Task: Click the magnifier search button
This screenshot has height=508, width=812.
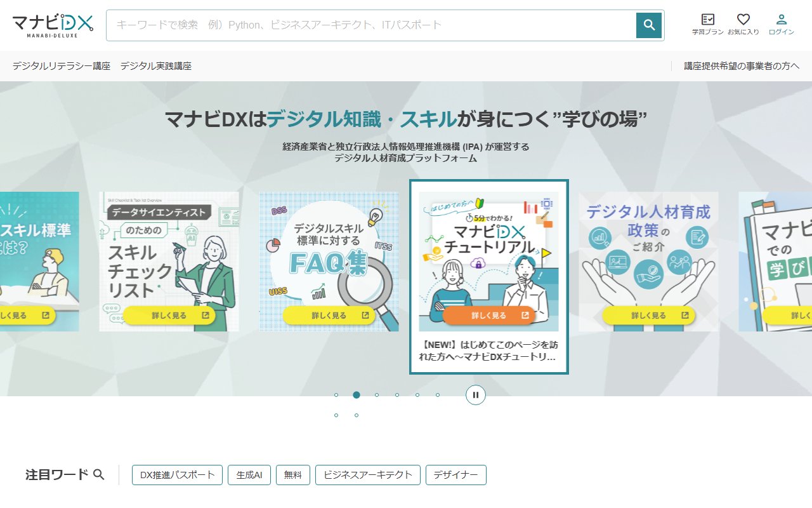Action: 649,25
